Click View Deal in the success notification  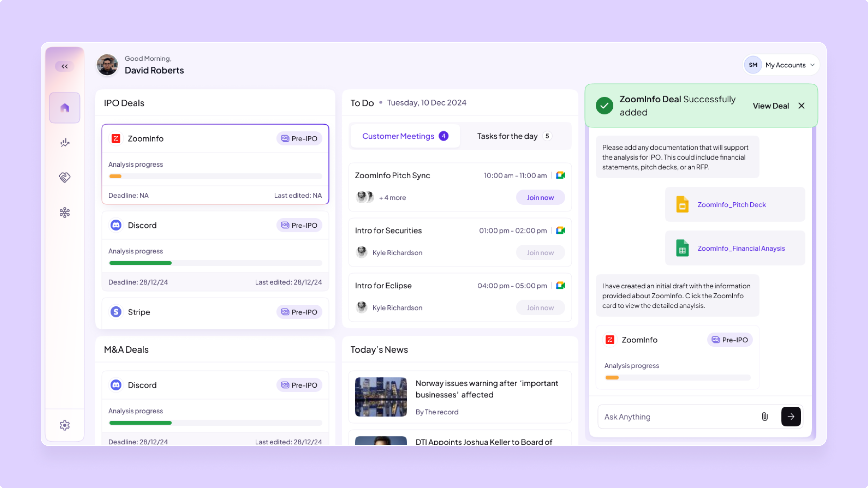point(771,106)
